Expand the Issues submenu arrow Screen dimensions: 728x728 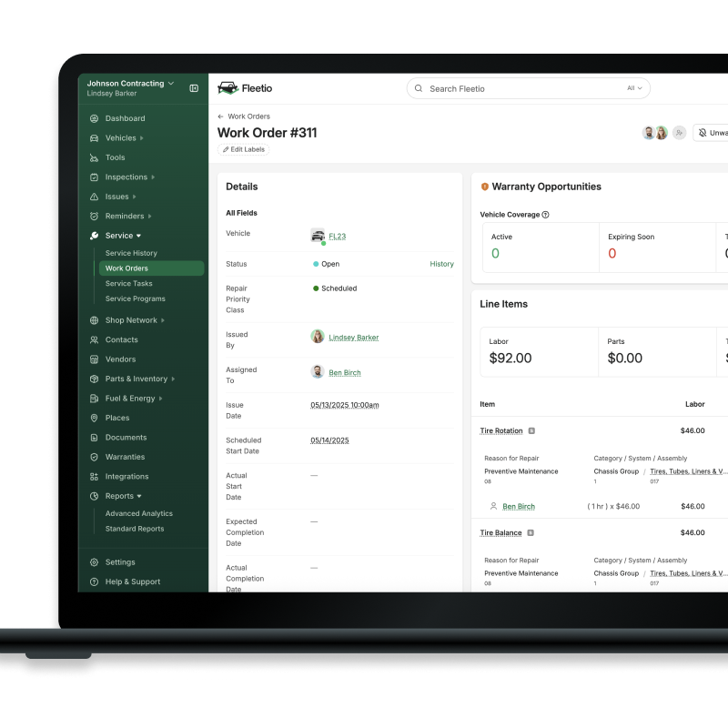(134, 197)
